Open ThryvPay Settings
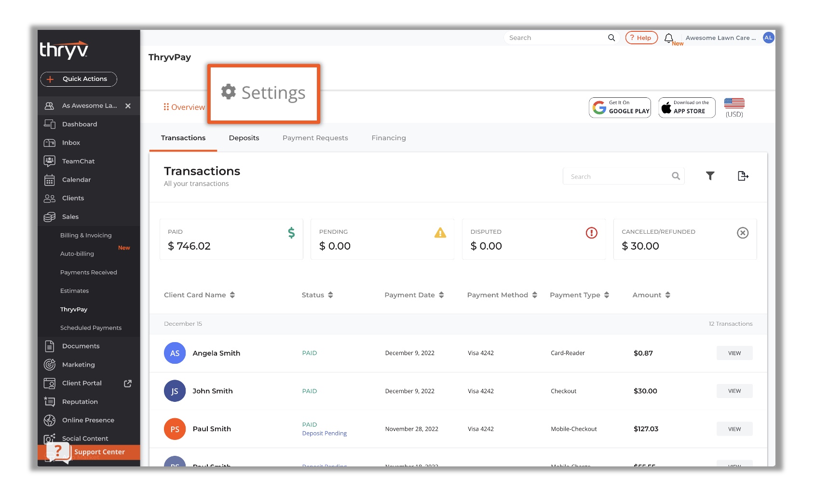Viewport: 814px width, 504px height. tap(264, 93)
